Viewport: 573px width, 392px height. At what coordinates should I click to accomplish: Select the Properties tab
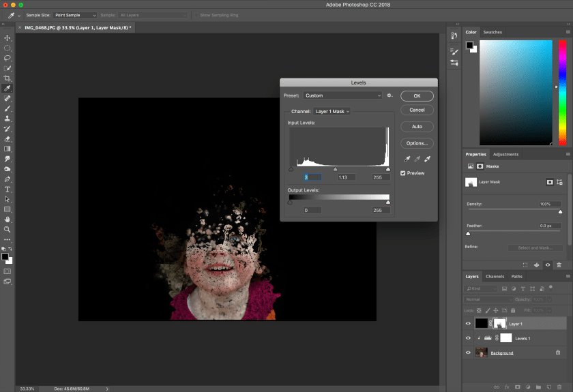[x=476, y=154]
